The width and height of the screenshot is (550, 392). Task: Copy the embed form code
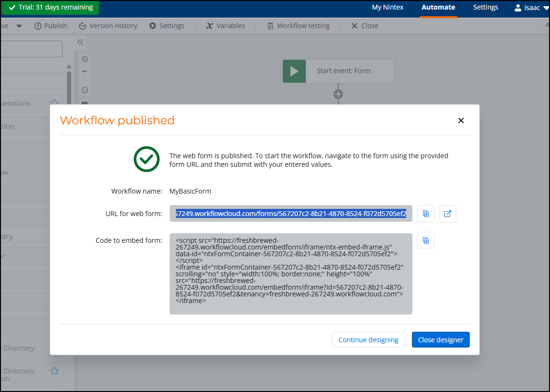coord(425,240)
